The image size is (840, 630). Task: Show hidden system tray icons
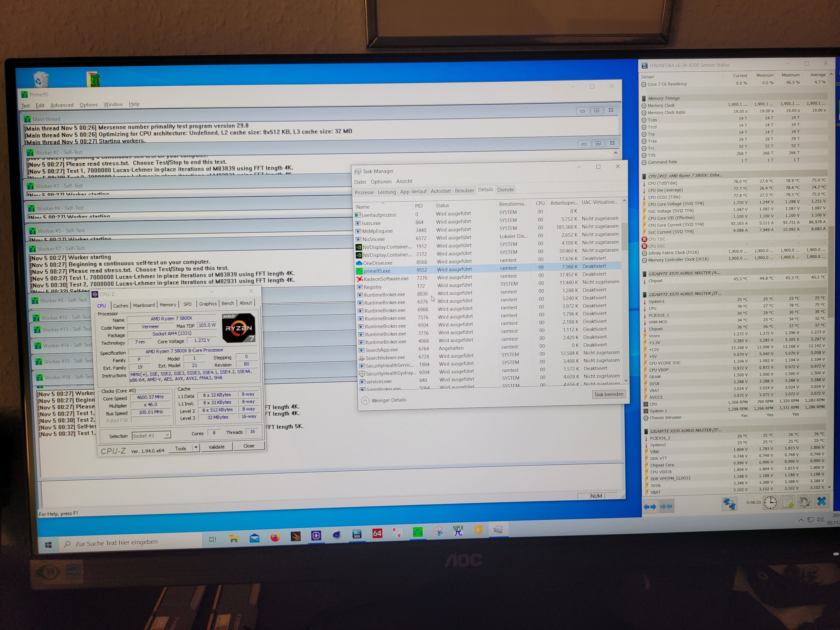tap(801, 520)
